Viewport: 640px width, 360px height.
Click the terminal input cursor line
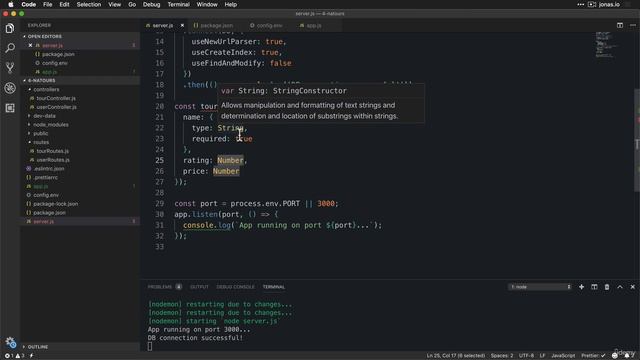[150, 346]
